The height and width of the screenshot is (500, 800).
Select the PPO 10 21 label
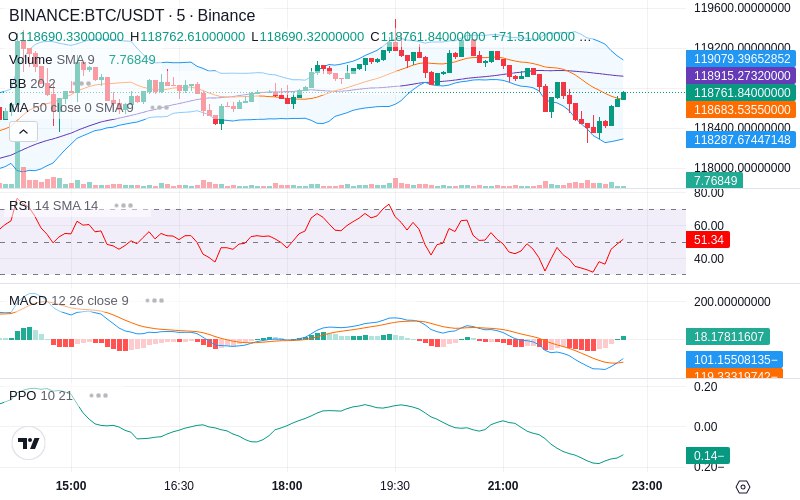41,395
